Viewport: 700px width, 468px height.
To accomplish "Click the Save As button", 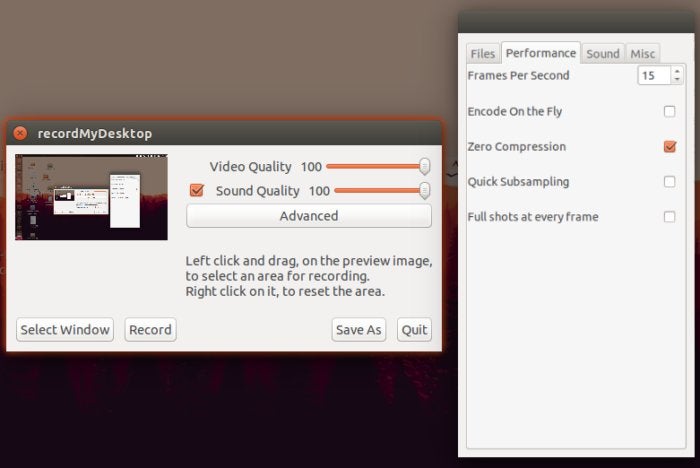I will coord(358,330).
